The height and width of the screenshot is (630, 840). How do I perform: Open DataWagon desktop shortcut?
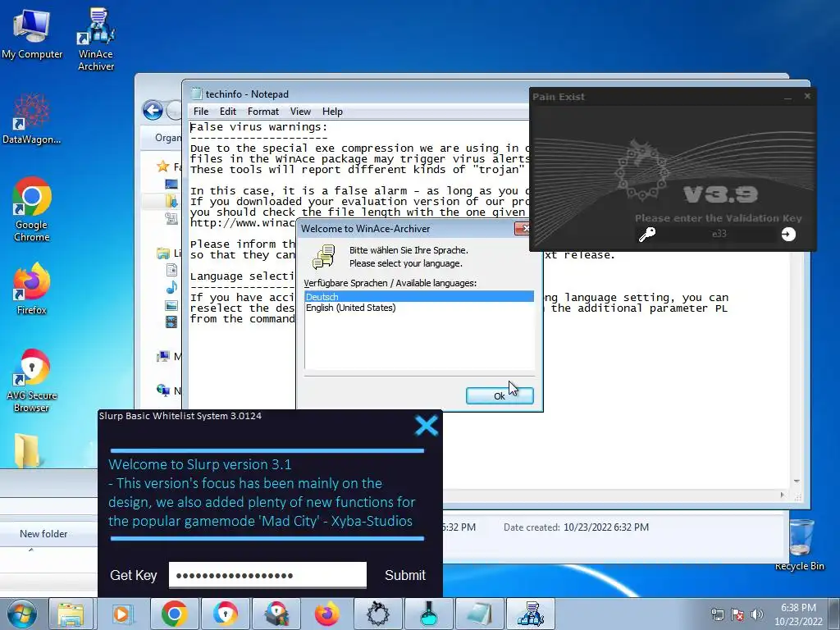point(32,119)
